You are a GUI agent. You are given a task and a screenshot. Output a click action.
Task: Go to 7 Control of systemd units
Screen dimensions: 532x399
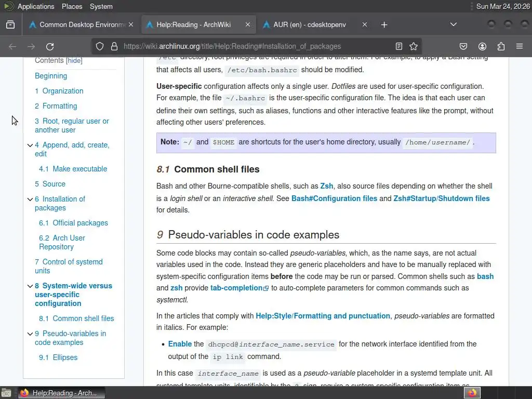click(69, 267)
